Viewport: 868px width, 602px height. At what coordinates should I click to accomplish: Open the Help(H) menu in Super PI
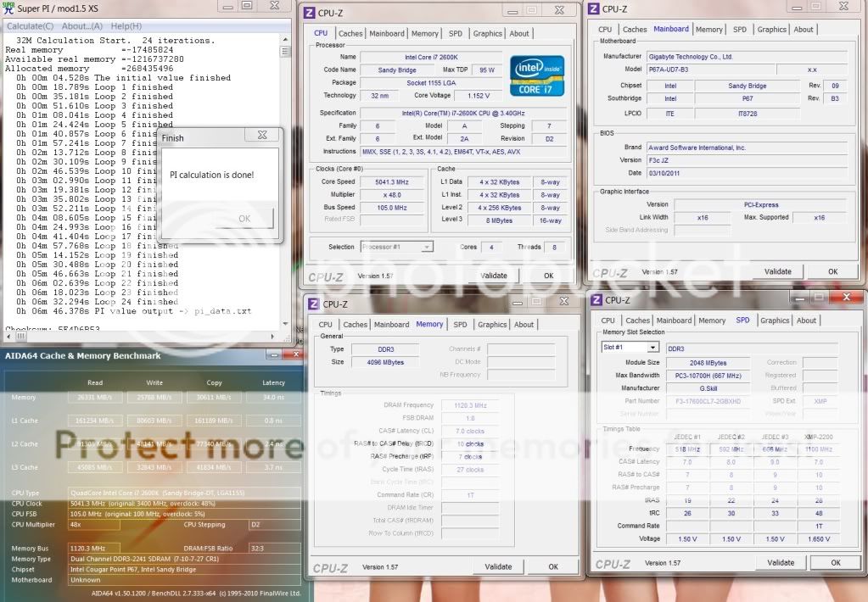[126, 26]
